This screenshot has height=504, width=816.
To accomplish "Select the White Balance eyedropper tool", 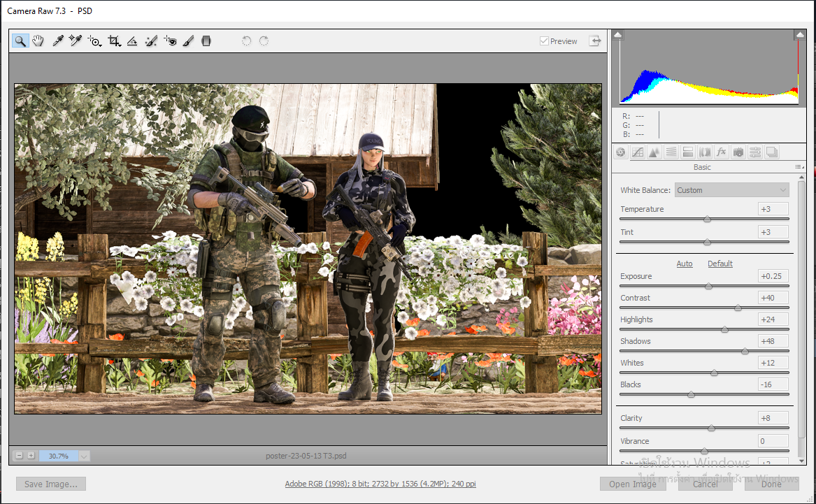I will [x=58, y=41].
